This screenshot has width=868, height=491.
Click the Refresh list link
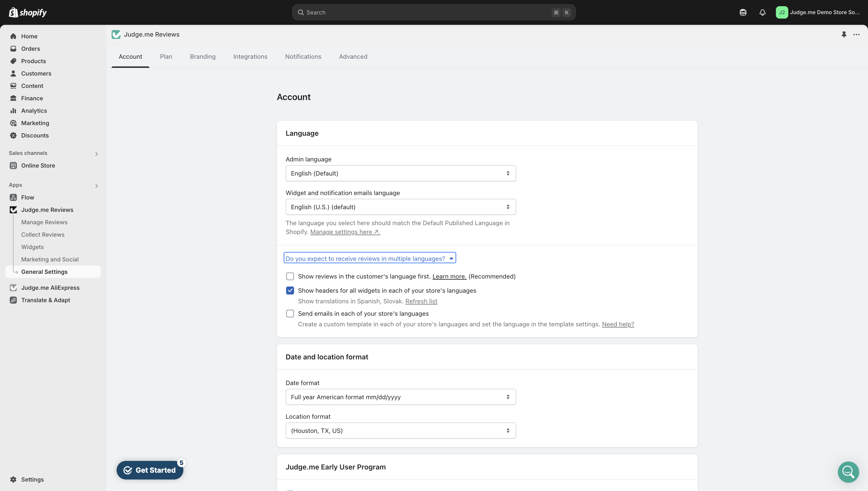coord(421,301)
